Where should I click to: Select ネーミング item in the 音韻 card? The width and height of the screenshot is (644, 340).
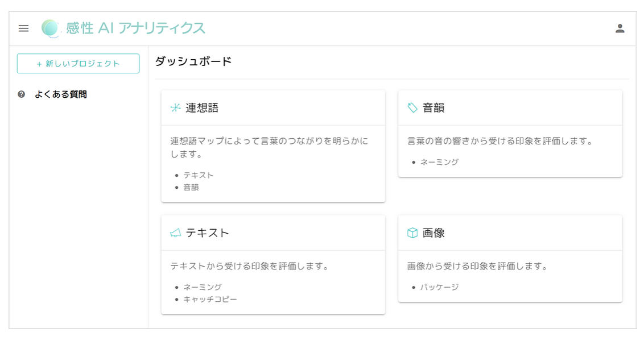[439, 162]
